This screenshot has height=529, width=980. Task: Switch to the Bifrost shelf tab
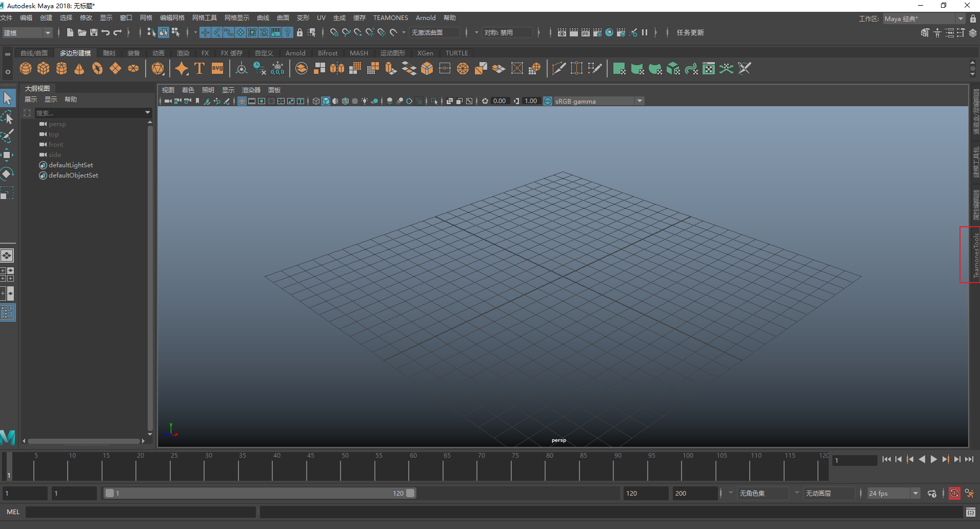[327, 53]
